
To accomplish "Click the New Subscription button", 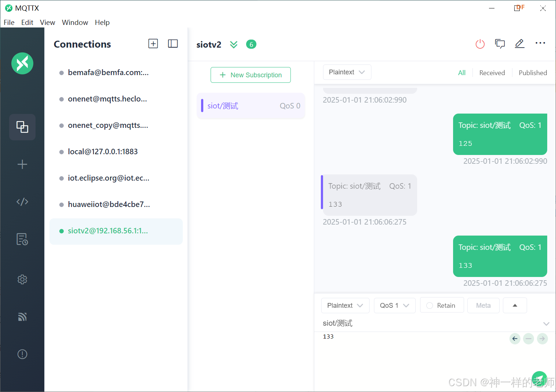I will click(x=251, y=75).
